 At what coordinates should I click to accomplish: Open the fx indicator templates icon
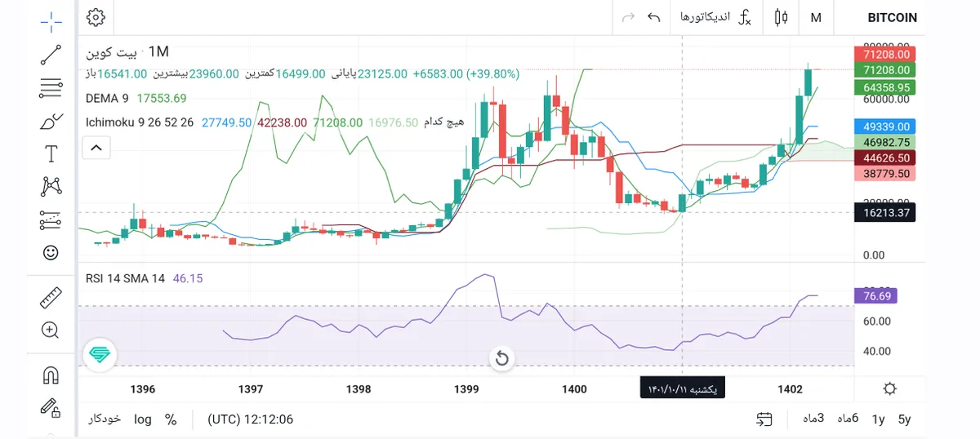click(744, 17)
